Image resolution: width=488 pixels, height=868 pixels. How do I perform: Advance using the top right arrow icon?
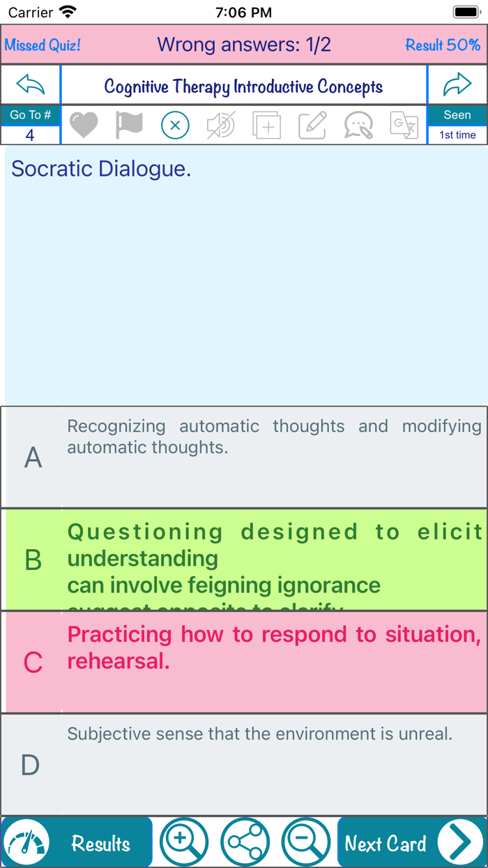458,84
